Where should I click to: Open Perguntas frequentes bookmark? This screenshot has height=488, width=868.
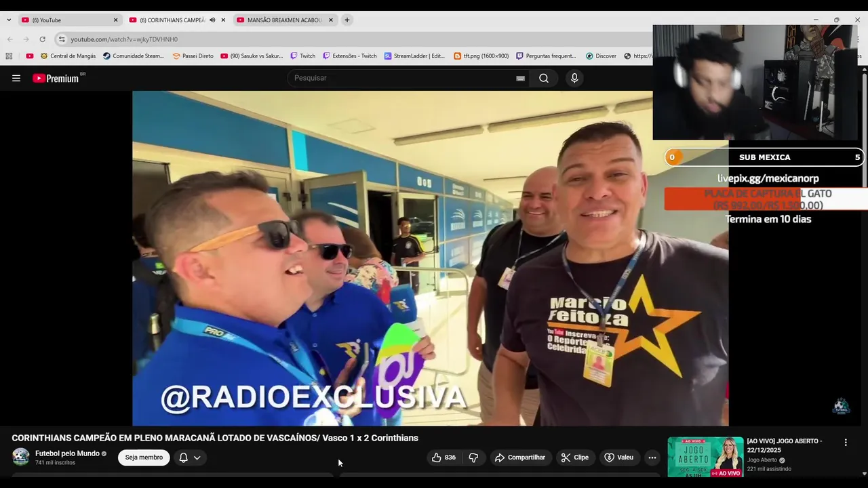coord(546,56)
